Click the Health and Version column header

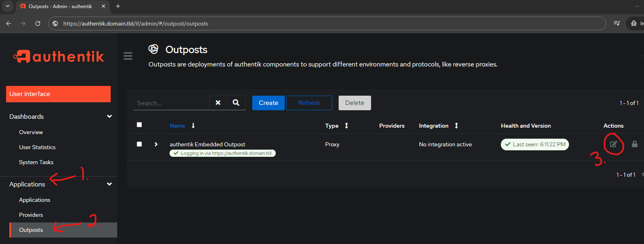[526, 126]
